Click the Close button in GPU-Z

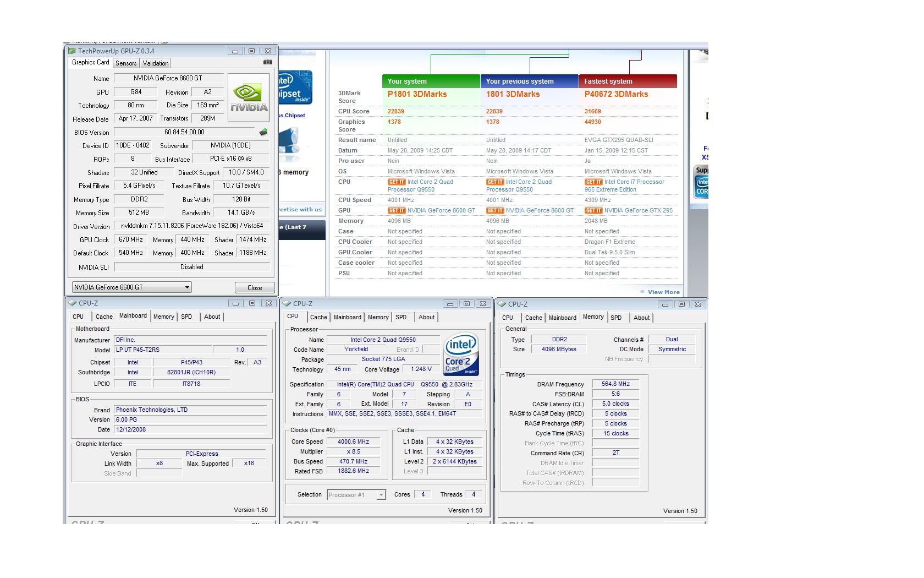255,287
